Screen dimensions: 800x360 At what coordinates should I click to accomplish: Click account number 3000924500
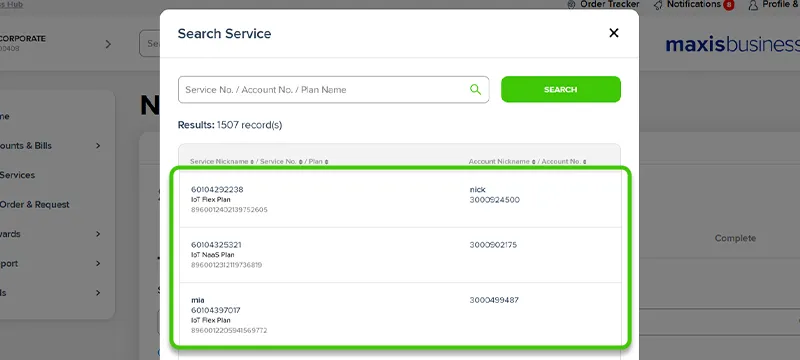pos(494,200)
